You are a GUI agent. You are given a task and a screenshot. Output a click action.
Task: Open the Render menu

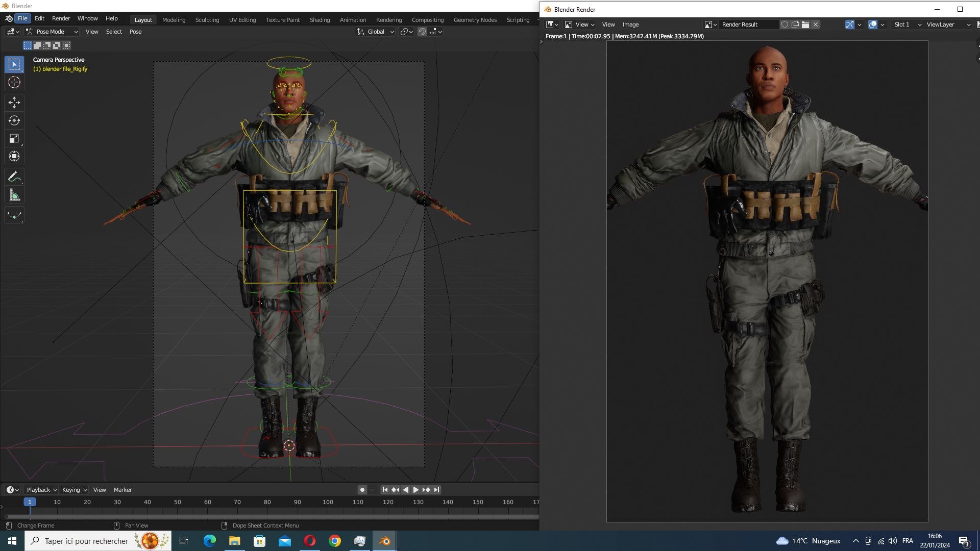(x=61, y=18)
